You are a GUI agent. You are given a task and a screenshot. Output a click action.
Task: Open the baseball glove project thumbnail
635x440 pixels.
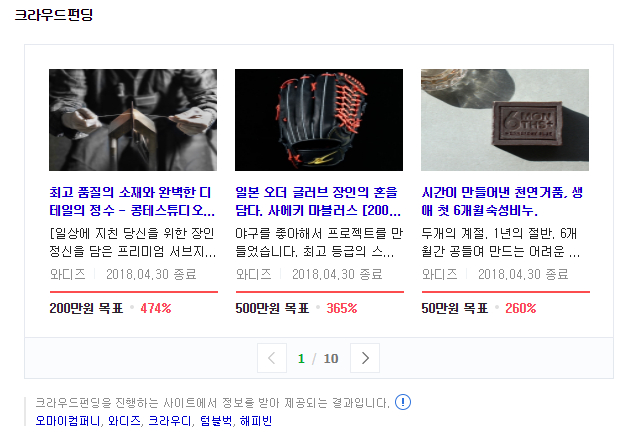tap(319, 120)
